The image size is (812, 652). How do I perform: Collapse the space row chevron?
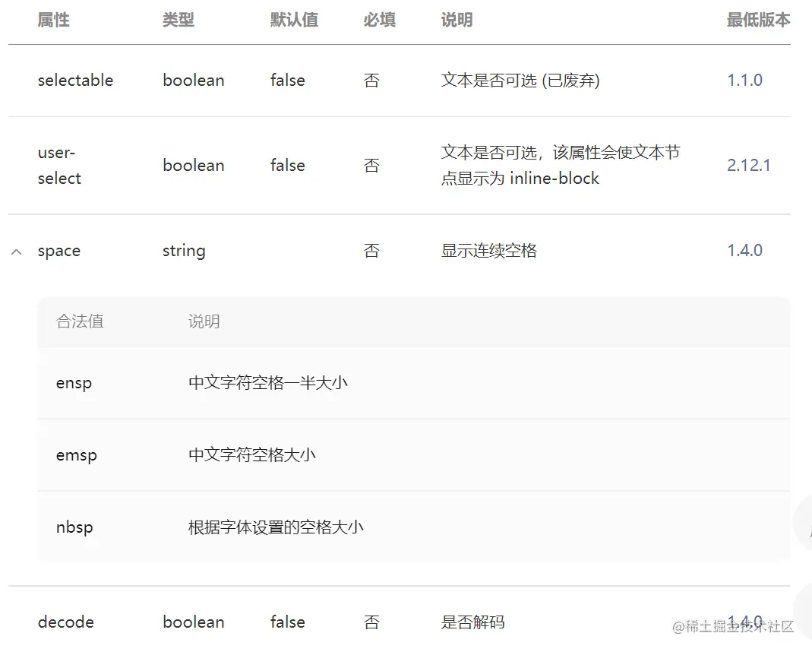[17, 252]
